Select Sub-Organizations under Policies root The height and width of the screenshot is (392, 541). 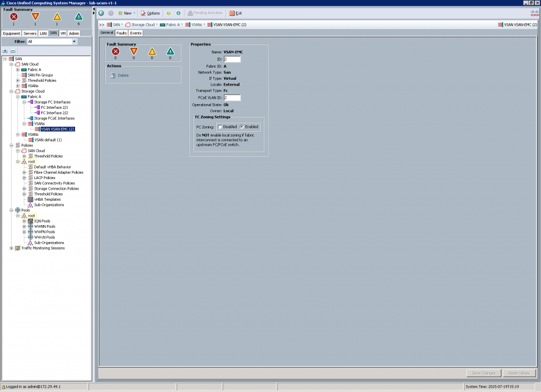[49, 205]
